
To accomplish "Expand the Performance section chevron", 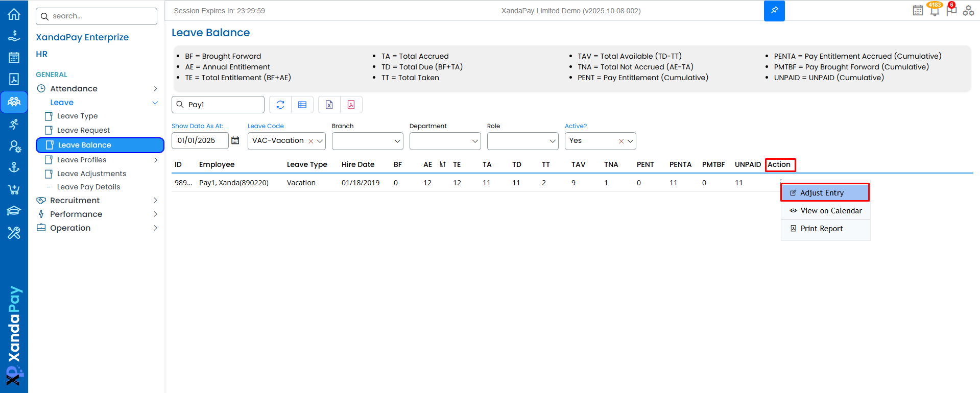I will point(155,214).
